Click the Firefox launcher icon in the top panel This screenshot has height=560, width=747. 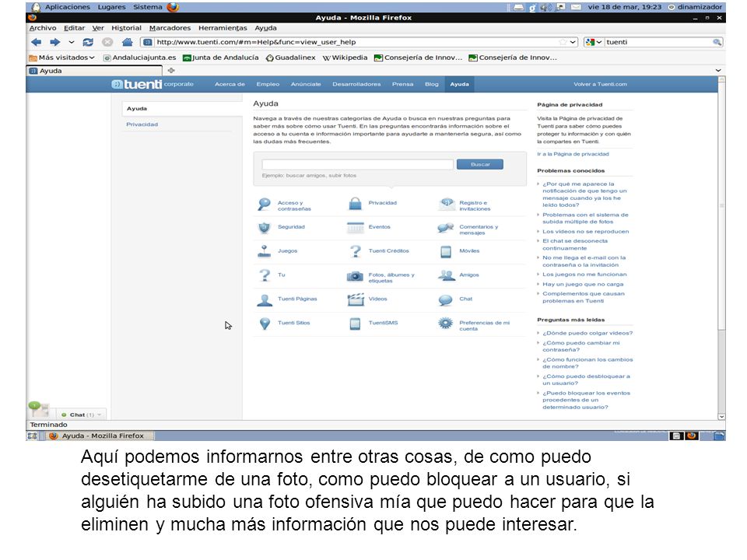(173, 7)
